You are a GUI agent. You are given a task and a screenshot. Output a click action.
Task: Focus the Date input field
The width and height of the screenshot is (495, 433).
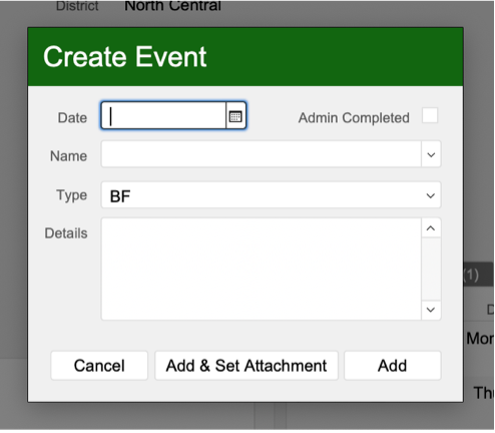[163, 115]
